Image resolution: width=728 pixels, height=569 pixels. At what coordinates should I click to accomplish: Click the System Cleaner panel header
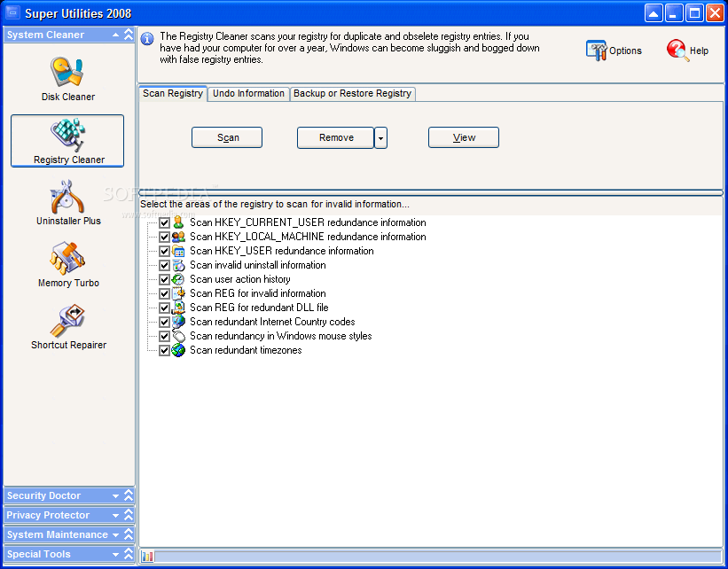tap(68, 35)
